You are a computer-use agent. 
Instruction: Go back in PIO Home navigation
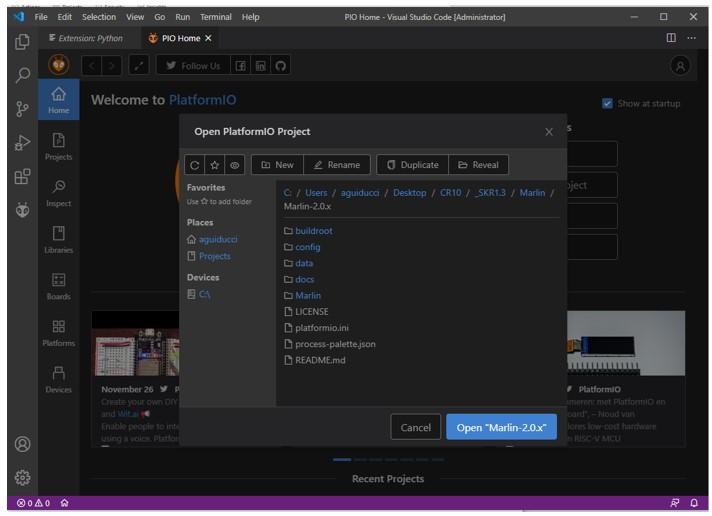click(92, 66)
